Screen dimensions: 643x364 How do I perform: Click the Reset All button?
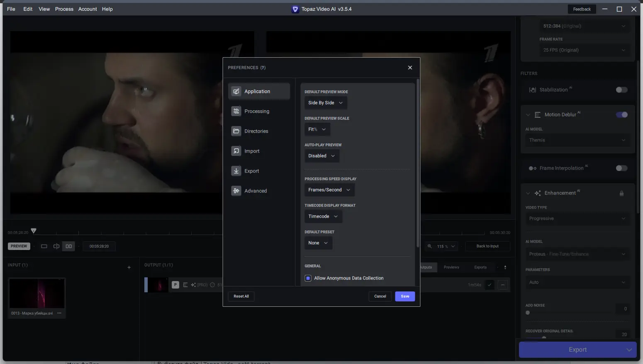click(x=241, y=296)
